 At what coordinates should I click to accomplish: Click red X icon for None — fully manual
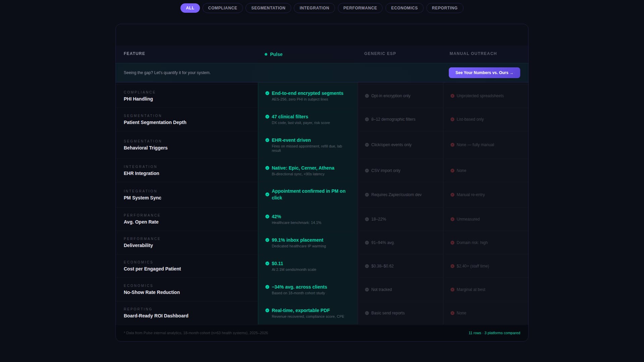pyautogui.click(x=452, y=145)
